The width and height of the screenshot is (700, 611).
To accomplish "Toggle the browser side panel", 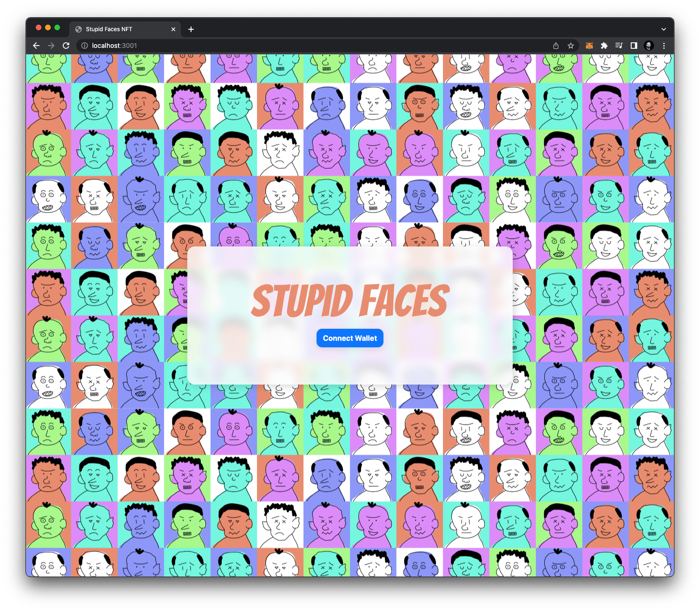I will pos(634,46).
